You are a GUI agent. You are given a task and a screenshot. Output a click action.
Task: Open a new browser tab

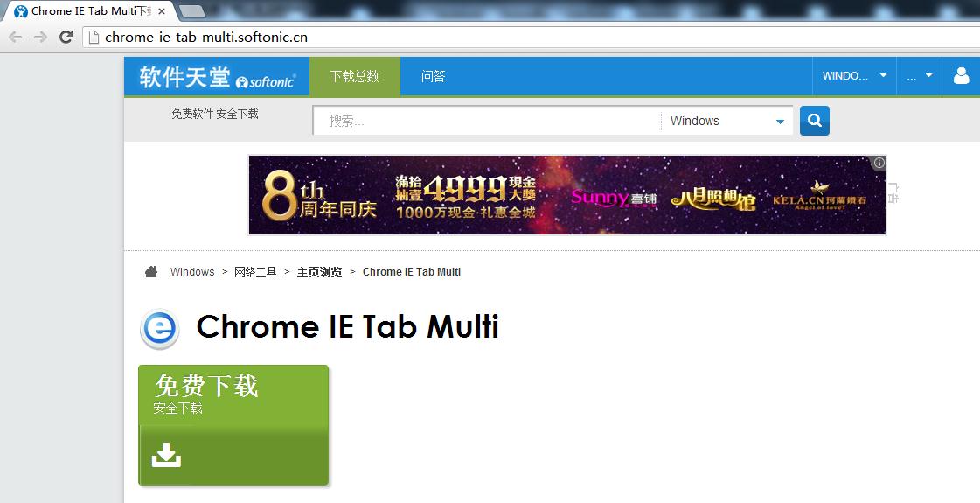click(191, 11)
